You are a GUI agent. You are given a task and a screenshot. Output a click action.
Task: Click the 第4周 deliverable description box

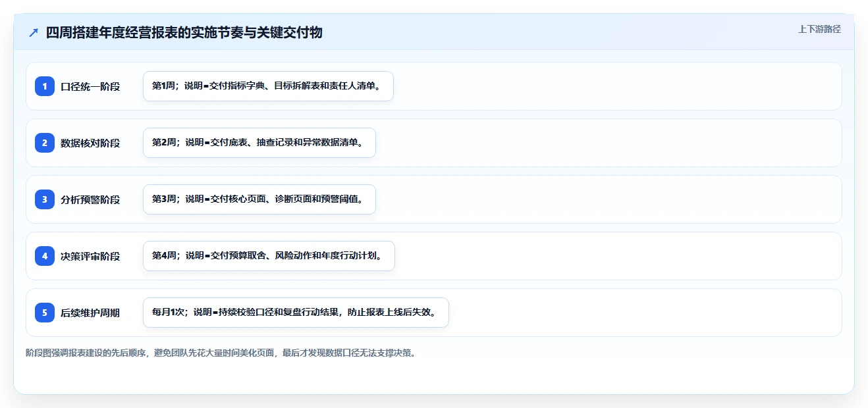tap(269, 256)
